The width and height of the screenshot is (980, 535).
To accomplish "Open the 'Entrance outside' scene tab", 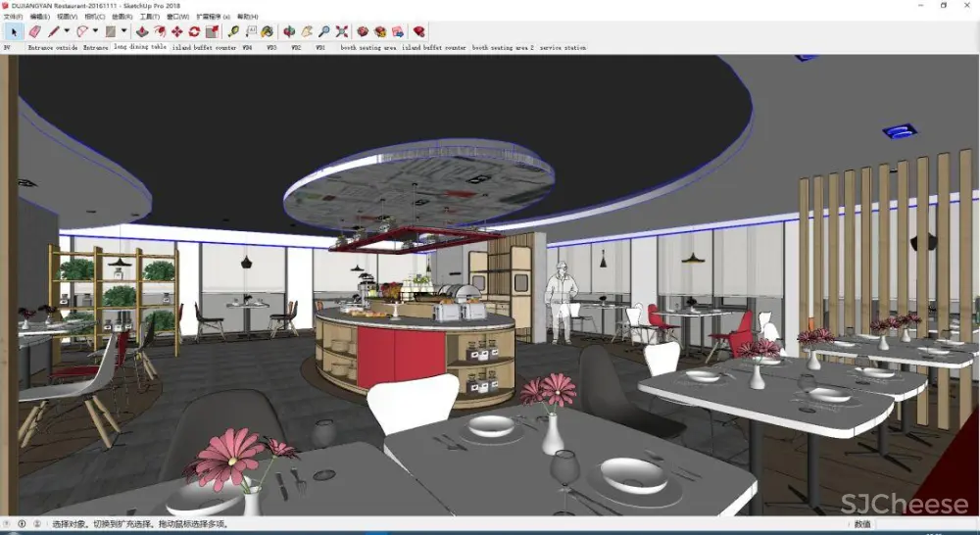I will [52, 47].
